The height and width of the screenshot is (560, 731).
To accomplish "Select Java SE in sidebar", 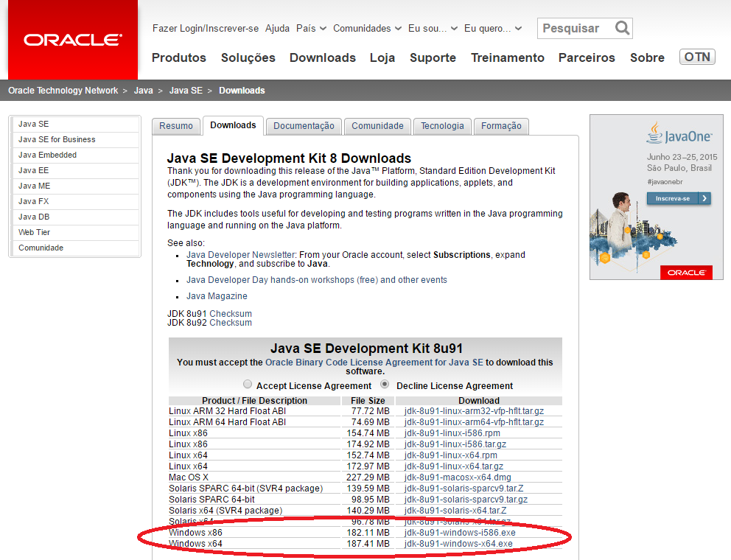I will click(x=74, y=124).
